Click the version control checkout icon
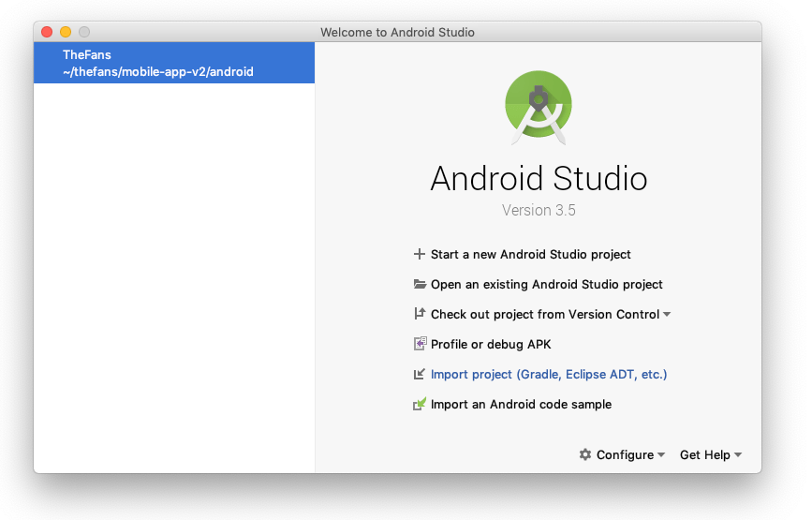Viewport: 812px width, 520px height. (420, 314)
